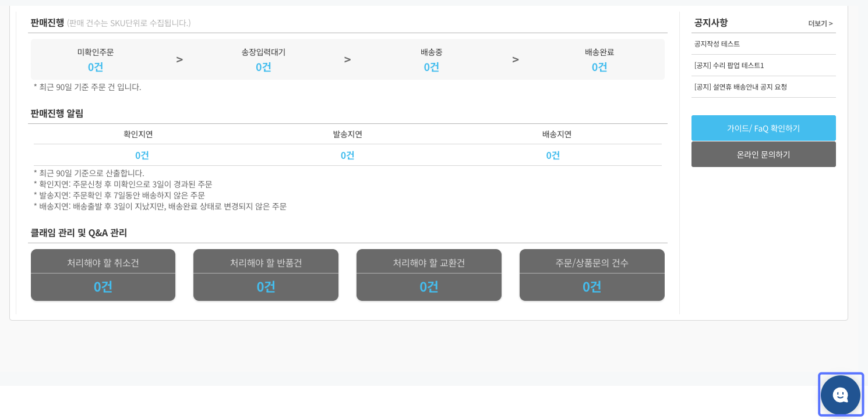Click 처리해야 할 취소건 card title
Image resolution: width=868 pixels, height=419 pixels.
click(103, 262)
